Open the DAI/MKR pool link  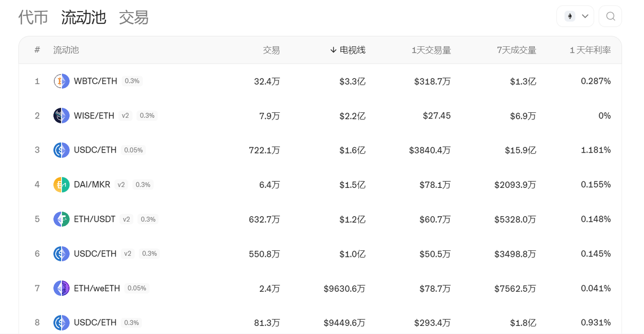[92, 185]
